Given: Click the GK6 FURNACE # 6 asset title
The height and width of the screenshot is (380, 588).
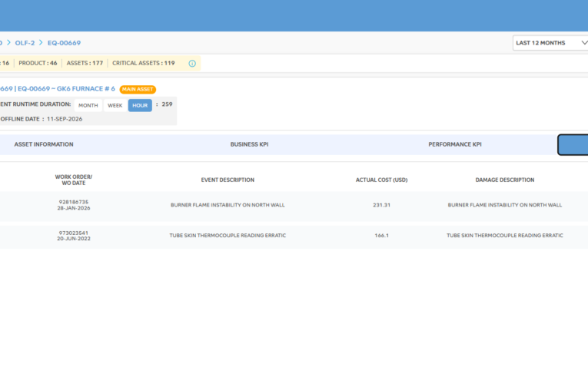Looking at the screenshot, I should point(58,89).
